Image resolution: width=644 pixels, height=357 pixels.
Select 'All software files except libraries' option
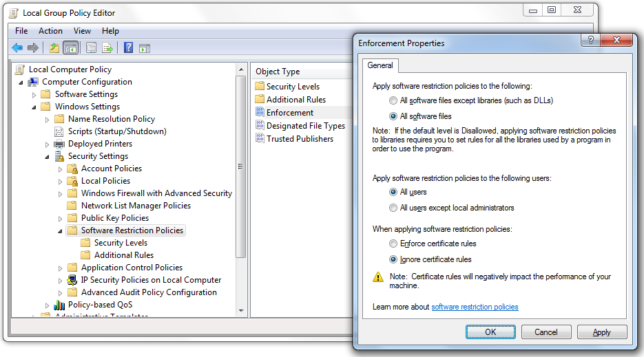tap(393, 100)
